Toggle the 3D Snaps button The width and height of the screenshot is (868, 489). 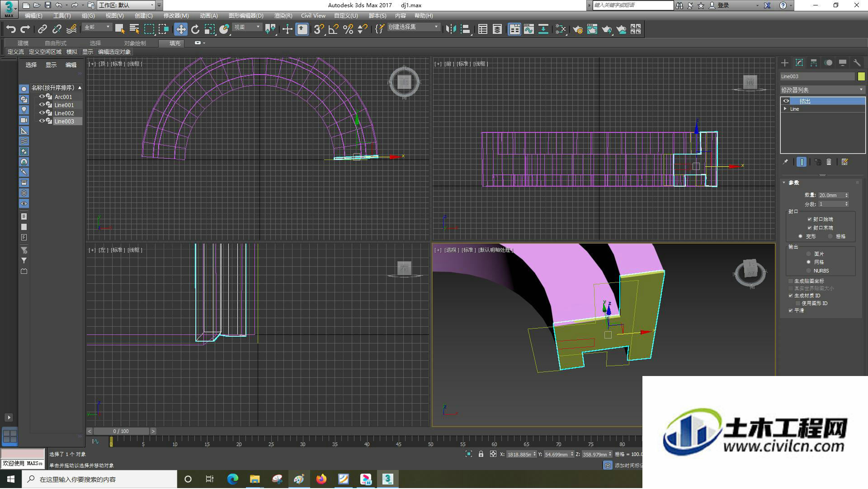point(319,29)
